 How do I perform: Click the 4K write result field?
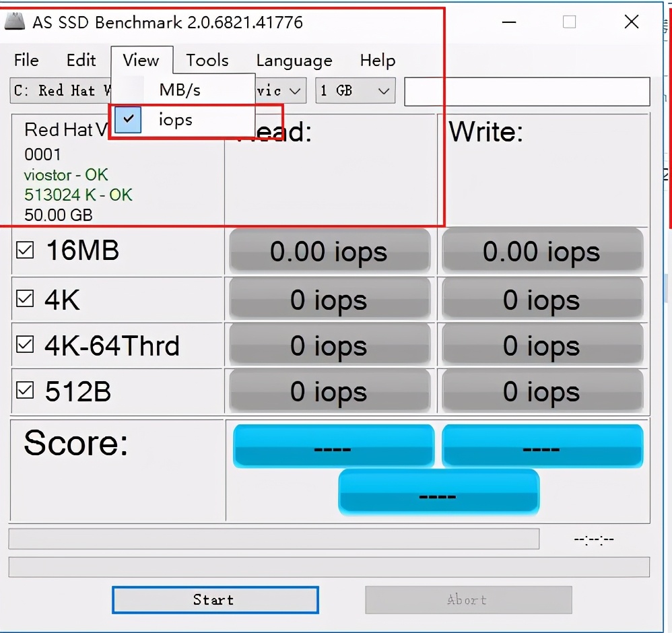pos(542,299)
